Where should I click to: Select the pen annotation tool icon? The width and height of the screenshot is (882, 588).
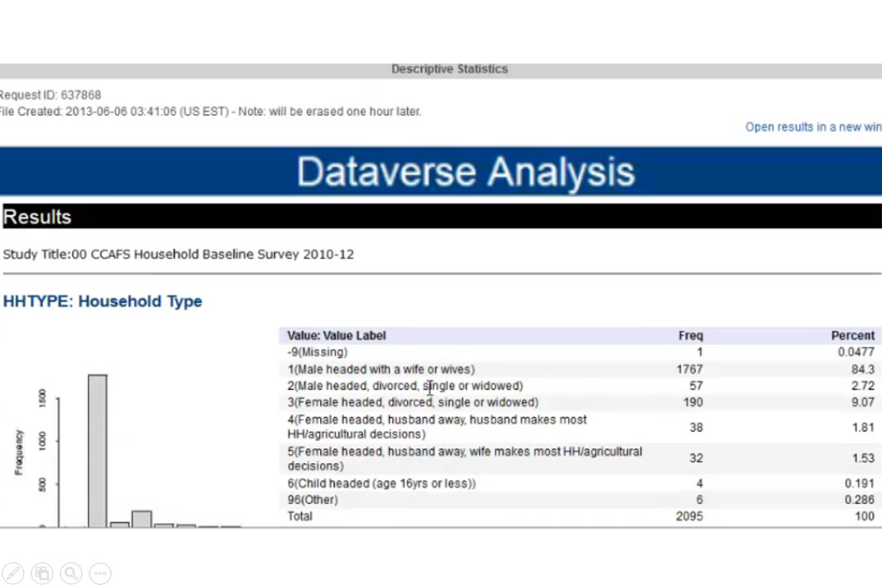coord(13,573)
